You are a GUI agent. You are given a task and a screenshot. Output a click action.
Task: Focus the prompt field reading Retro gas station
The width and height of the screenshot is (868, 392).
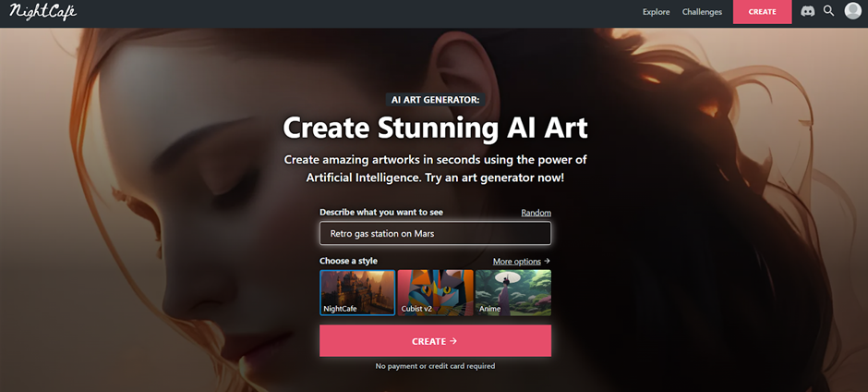tap(435, 233)
